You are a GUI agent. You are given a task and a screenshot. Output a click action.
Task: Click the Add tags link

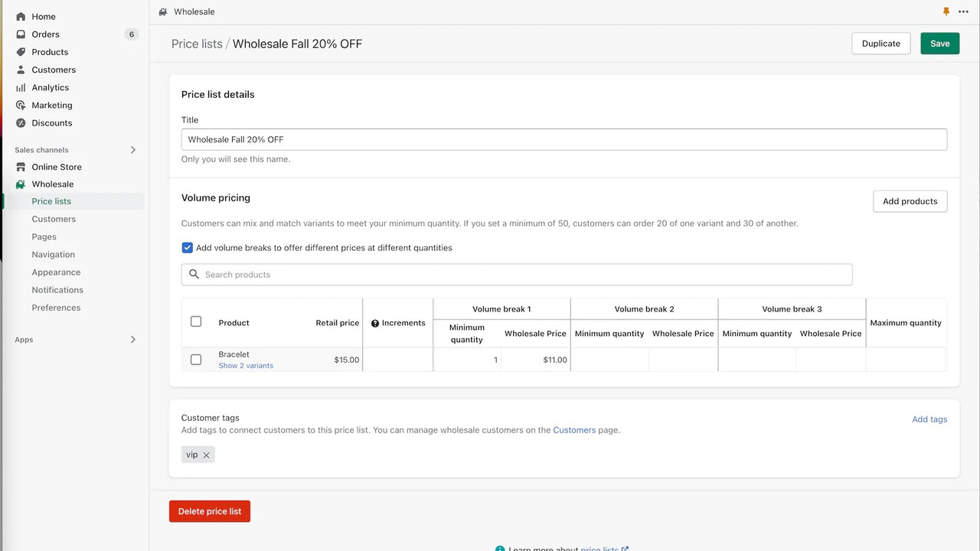929,419
